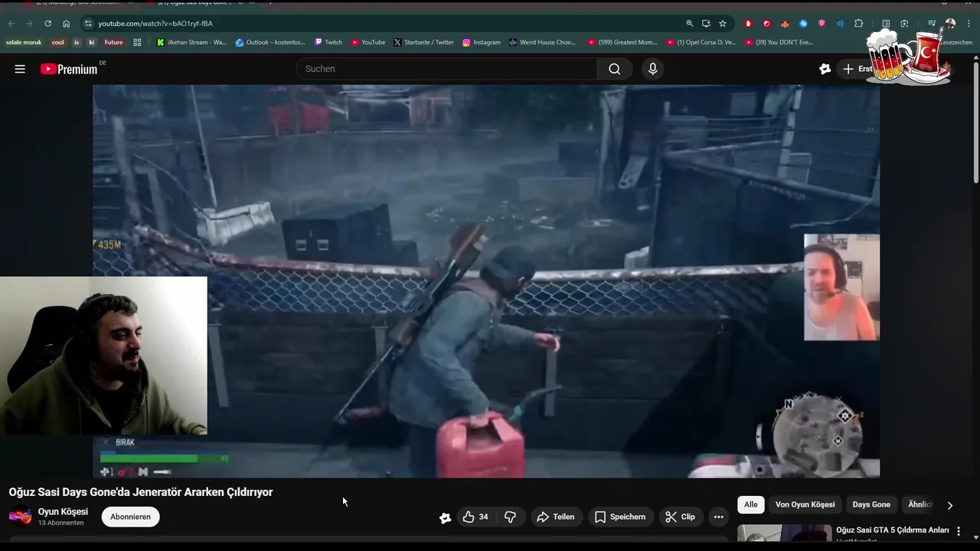Image resolution: width=980 pixels, height=551 pixels.
Task: Select the 'Days Gone' filter chip
Action: [871, 504]
